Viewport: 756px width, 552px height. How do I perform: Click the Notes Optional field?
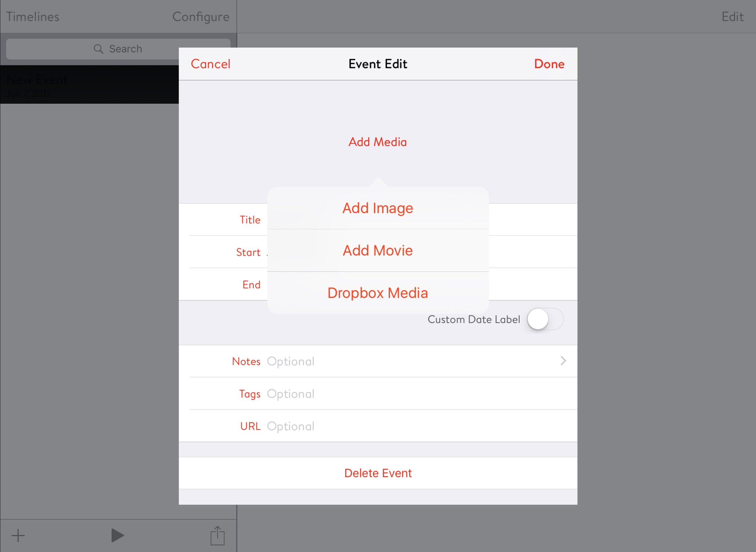378,361
